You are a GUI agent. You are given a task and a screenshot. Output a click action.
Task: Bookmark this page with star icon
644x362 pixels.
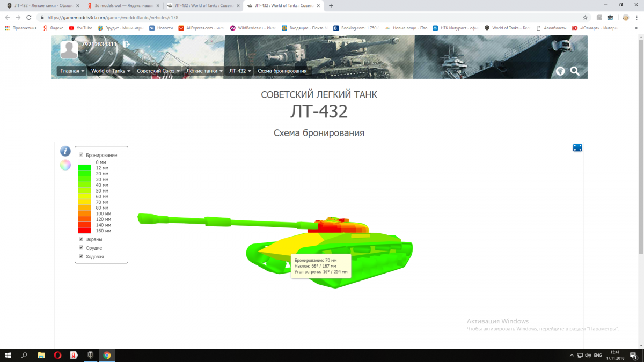tap(586, 17)
